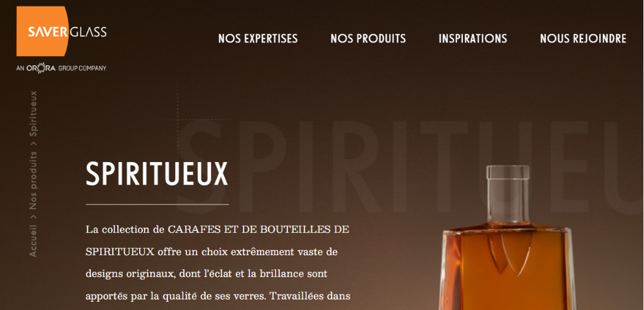Screen dimensions: 644x310
Task: Follow the Nos produits breadcrumb link
Action: [x=33, y=181]
